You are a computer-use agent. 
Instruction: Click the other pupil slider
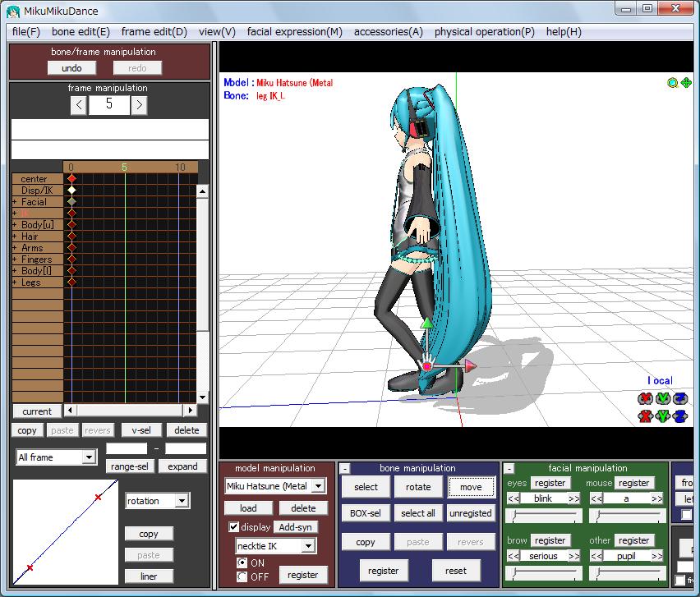[627, 573]
